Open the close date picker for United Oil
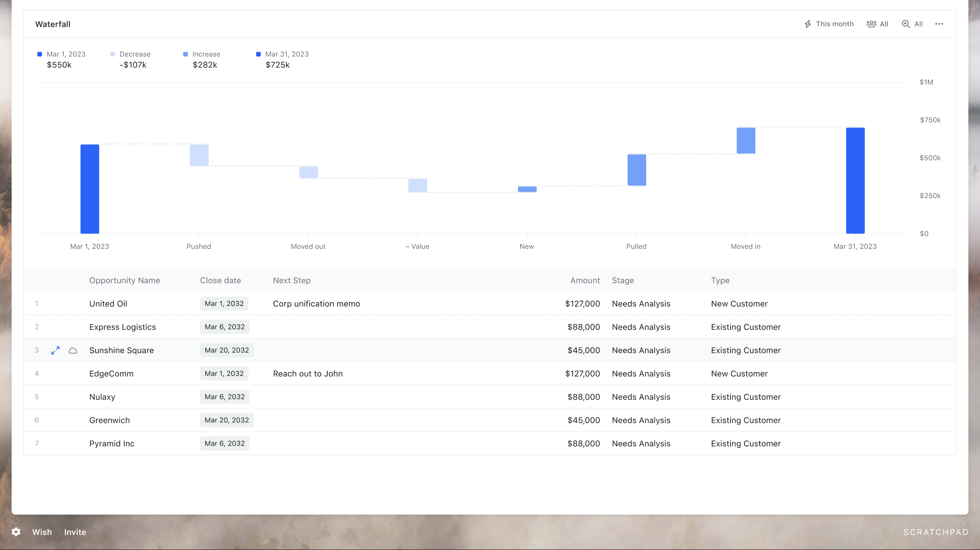980x550 pixels. (224, 303)
